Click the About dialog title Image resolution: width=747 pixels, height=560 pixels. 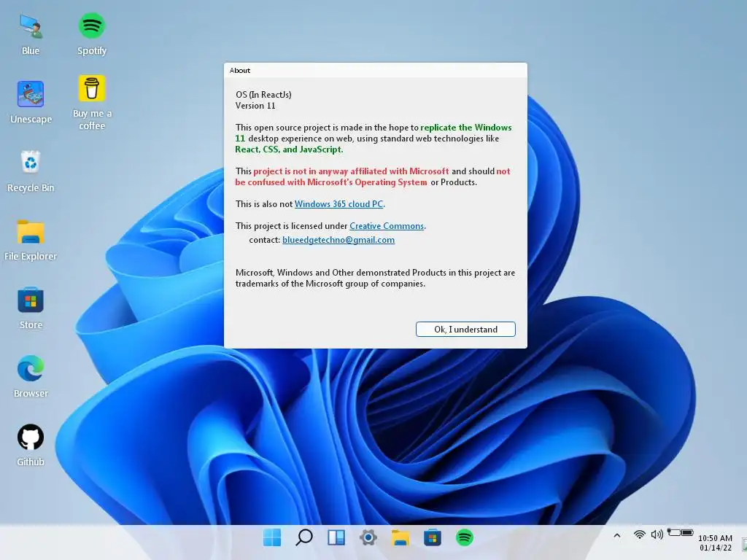pos(239,71)
